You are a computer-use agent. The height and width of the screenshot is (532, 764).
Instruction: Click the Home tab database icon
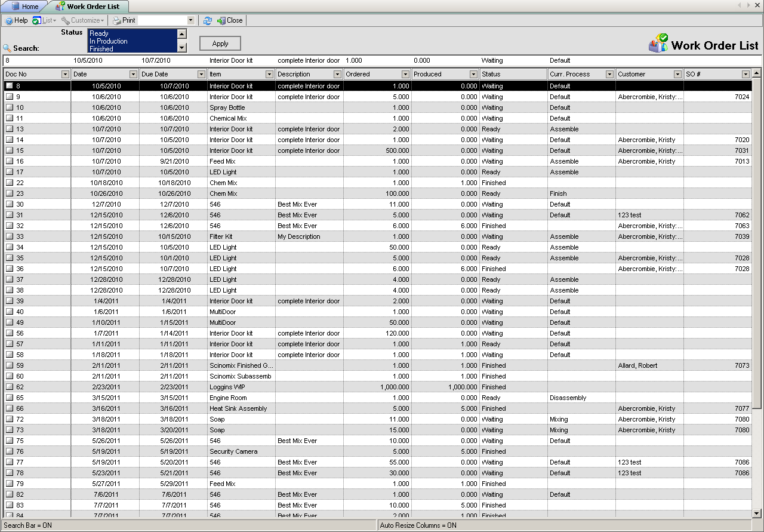(16, 7)
